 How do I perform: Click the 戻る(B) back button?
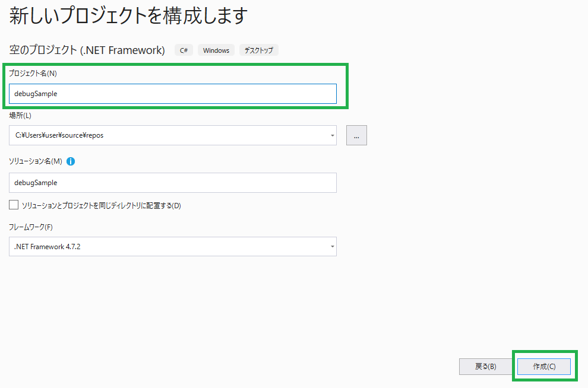486,367
